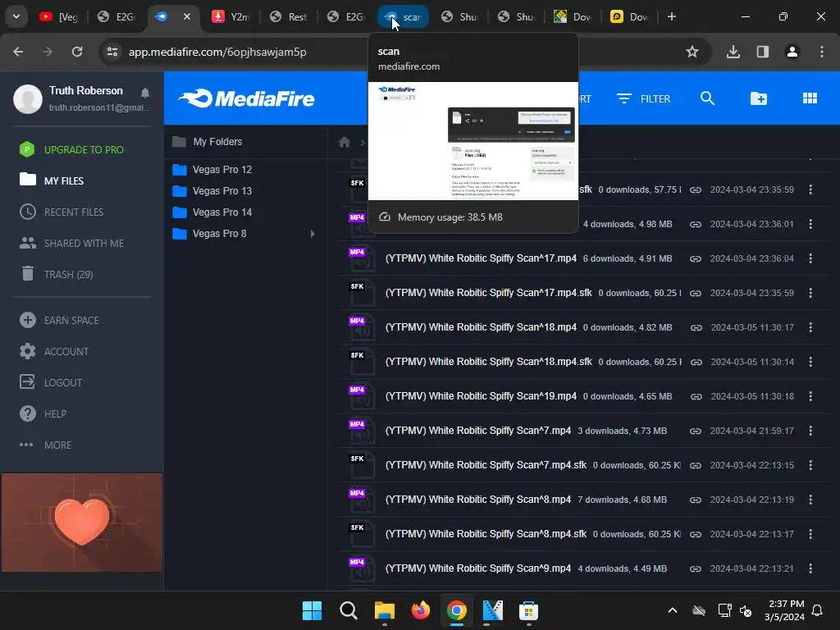Copy share link for Scan^8.mp4.sfk
This screenshot has height=630, width=840.
(696, 534)
